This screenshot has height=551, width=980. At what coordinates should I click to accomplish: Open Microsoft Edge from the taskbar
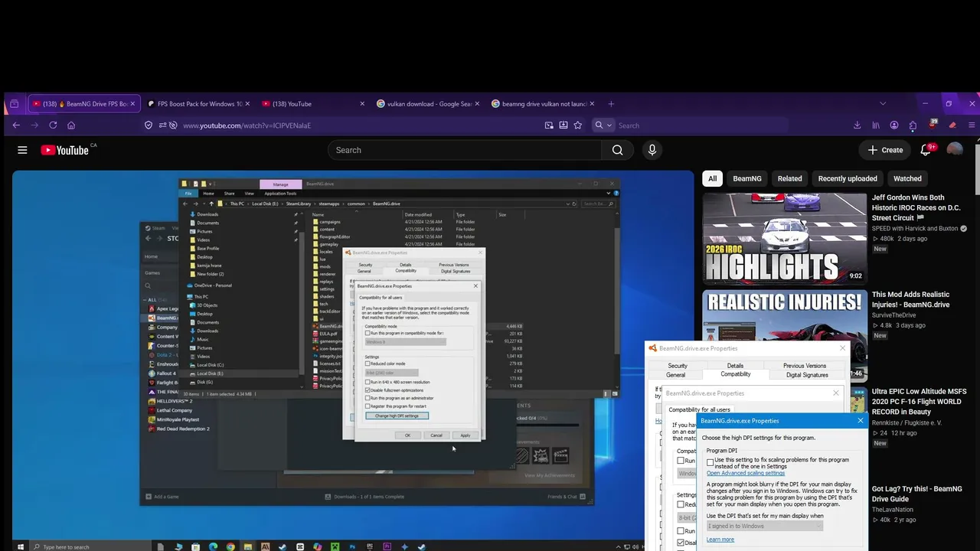(213, 546)
